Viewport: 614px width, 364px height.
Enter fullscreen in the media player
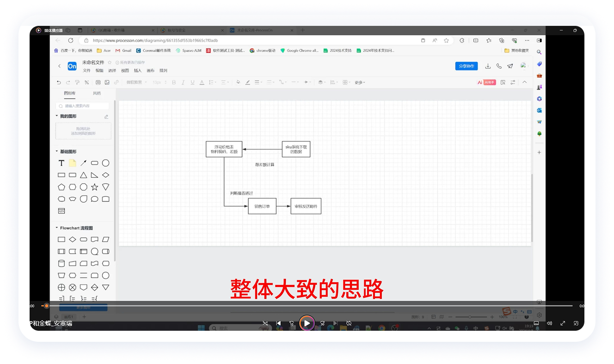click(563, 323)
